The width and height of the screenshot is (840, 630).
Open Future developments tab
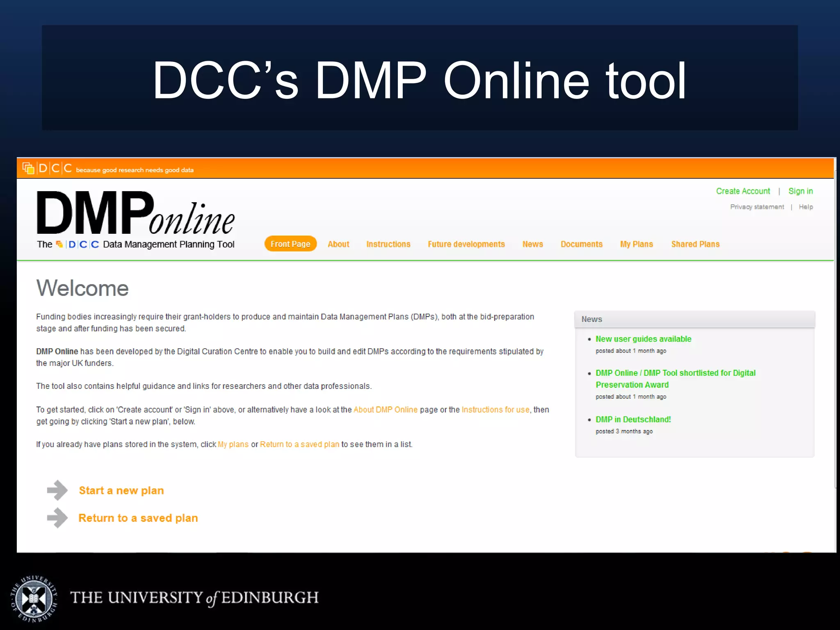[x=466, y=244]
